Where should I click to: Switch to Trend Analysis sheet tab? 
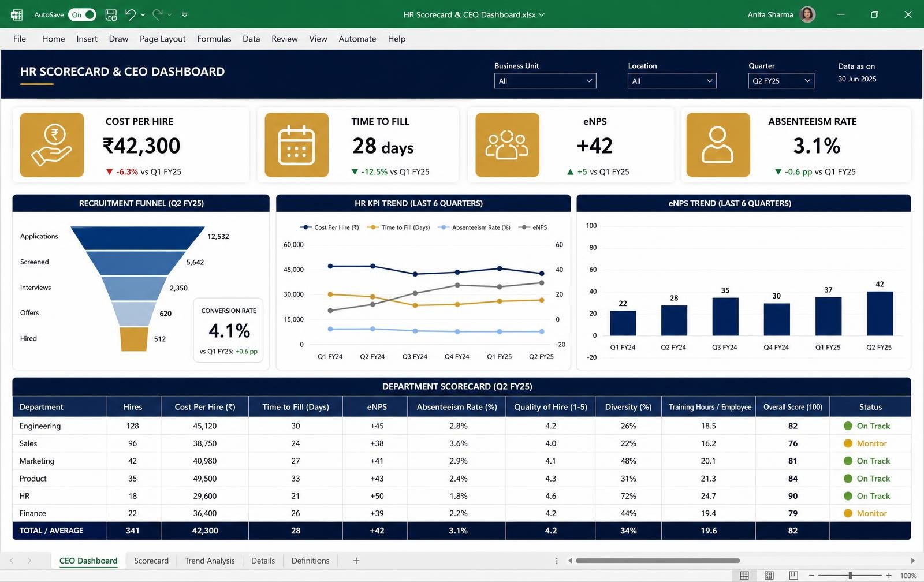coord(210,561)
